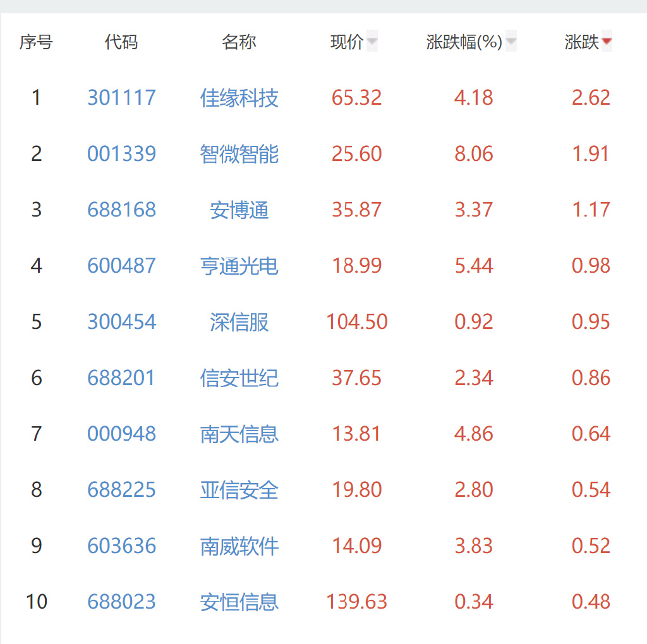Open details for 亨通光电
The image size is (647, 644).
[x=239, y=266]
